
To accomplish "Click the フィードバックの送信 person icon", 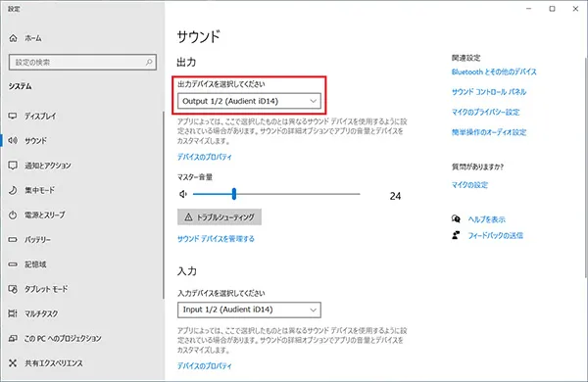I will click(456, 235).
